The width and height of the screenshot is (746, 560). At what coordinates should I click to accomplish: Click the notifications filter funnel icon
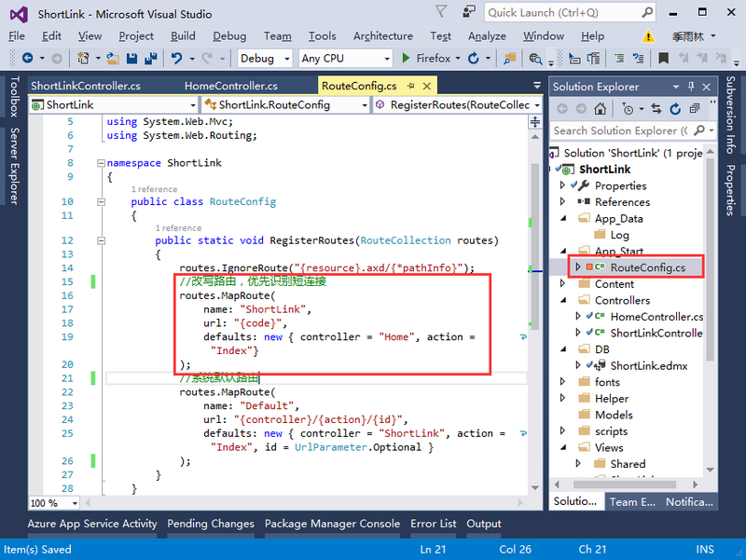(x=441, y=11)
